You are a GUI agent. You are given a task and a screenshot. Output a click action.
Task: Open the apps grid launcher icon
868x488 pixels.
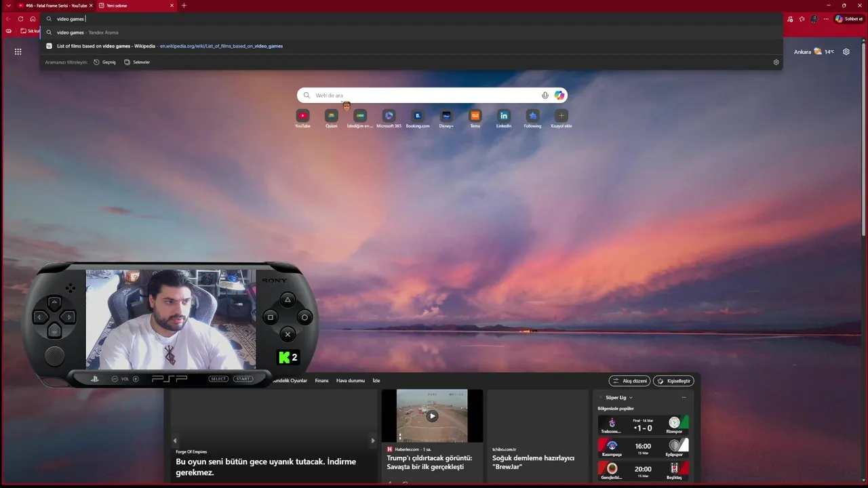coord(18,52)
